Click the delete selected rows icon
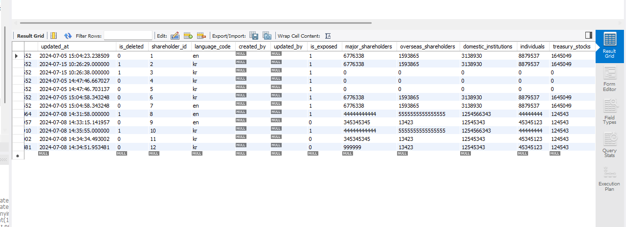Image resolution: width=644 pixels, height=227 pixels. point(201,36)
